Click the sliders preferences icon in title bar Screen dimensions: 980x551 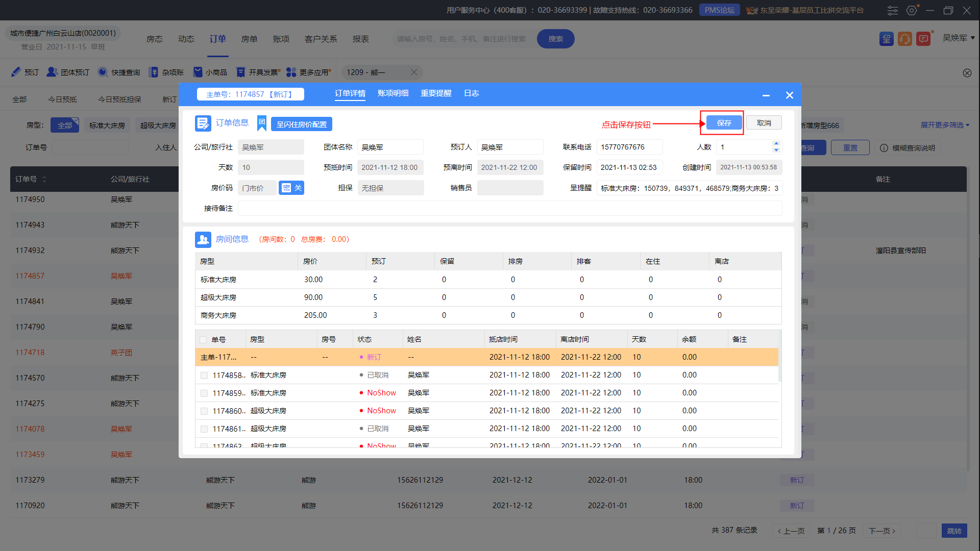(893, 10)
